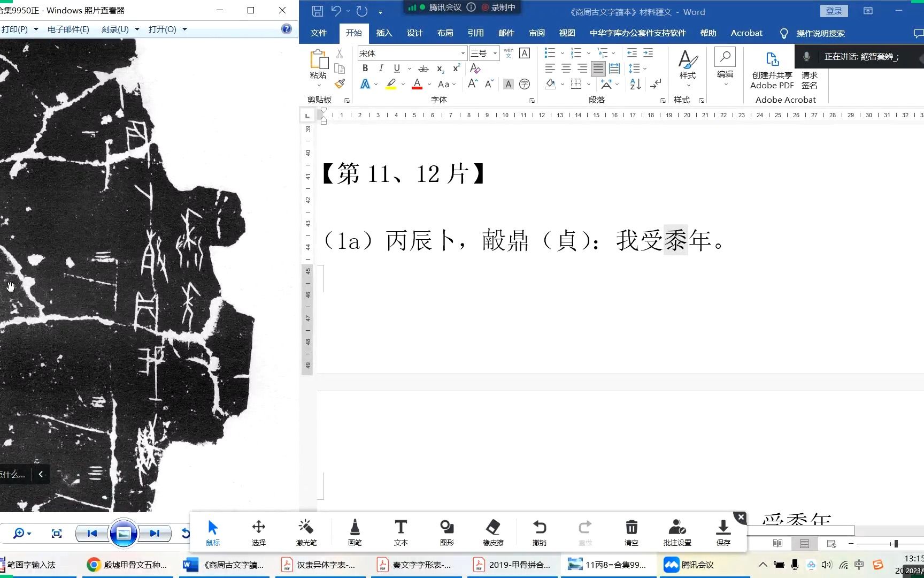
Task: Select the shapes annotation tool
Action: 446,532
